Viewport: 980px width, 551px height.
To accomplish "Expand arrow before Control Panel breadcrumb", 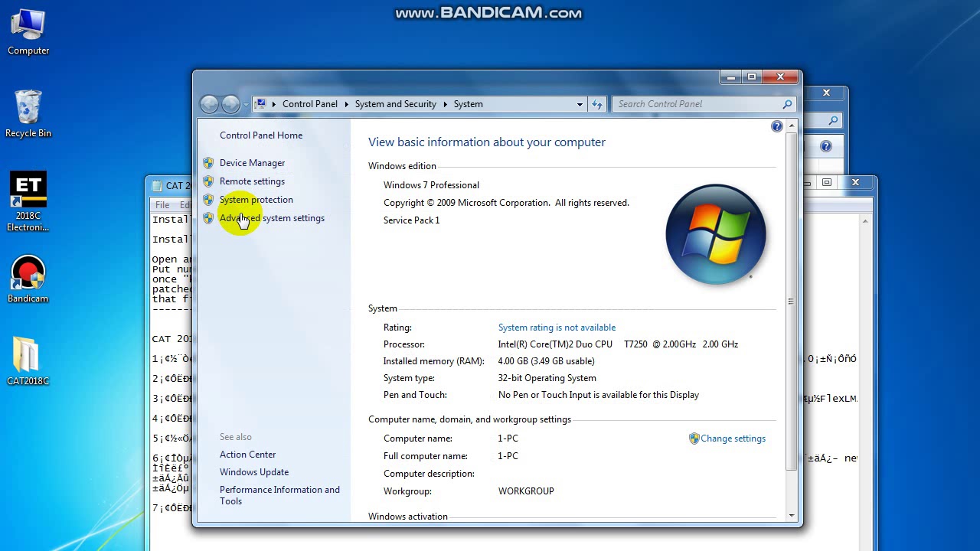I will 273,104.
